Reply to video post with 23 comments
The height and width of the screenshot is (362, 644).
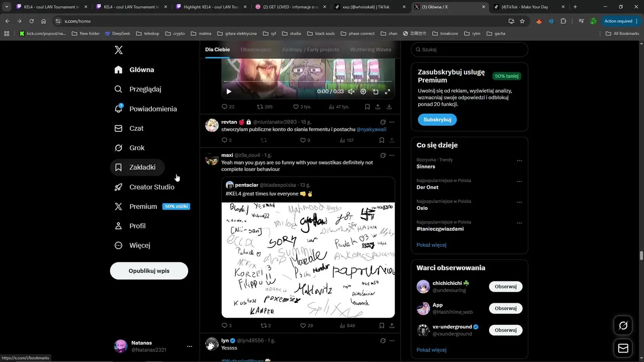[228, 107]
